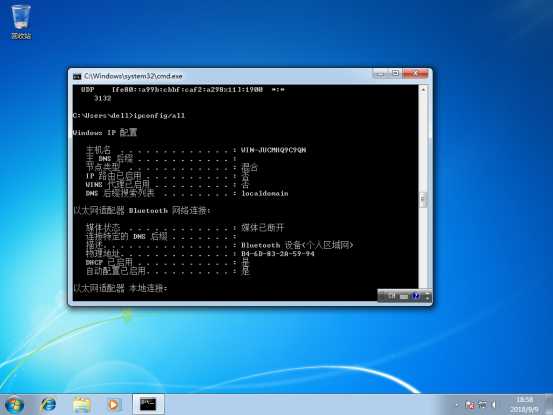This screenshot has width=553, height=415.
Task: Open the Action Center flag icon
Action: (470, 405)
